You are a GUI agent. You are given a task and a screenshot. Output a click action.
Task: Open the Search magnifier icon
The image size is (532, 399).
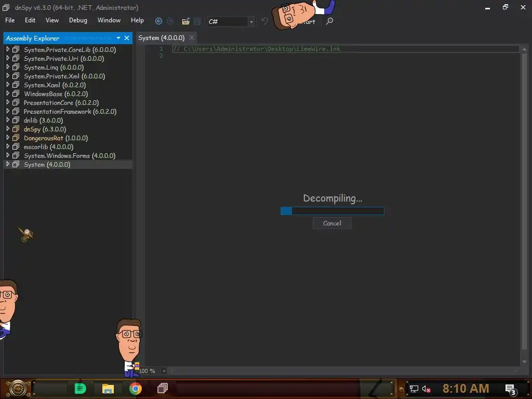point(329,21)
